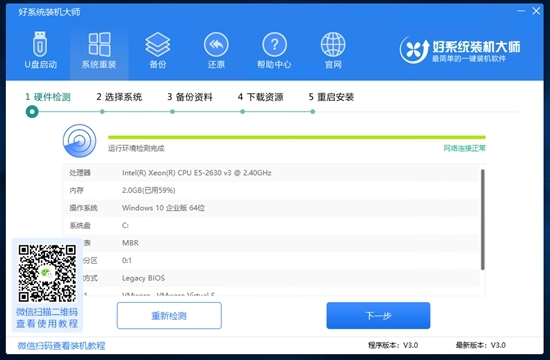The height and width of the screenshot is (360, 550).
Task: Click the hardware list vertical scrollbar
Action: 483,220
